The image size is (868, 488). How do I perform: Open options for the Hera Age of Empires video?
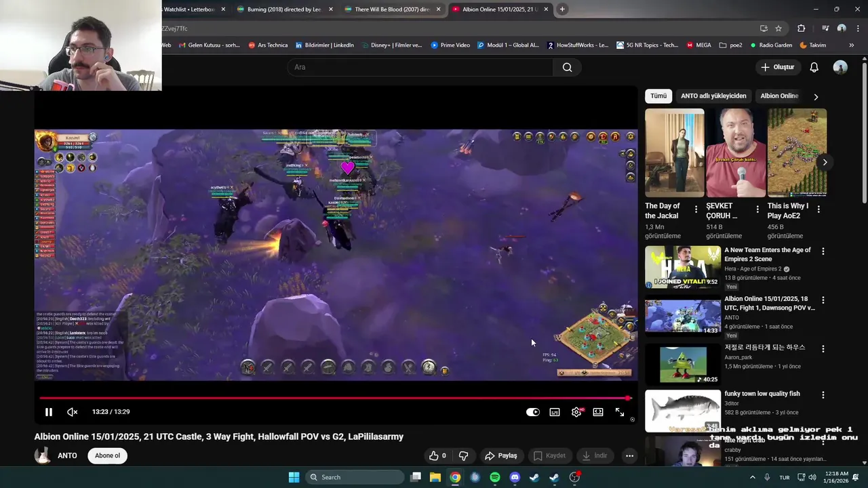click(823, 251)
